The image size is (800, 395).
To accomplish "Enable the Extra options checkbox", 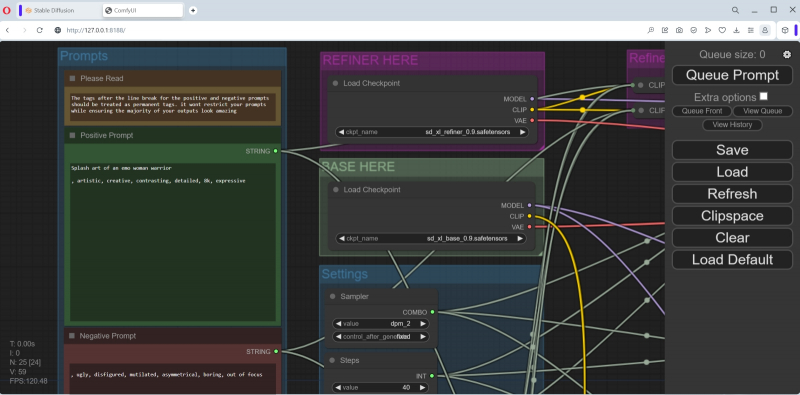I will tap(763, 96).
